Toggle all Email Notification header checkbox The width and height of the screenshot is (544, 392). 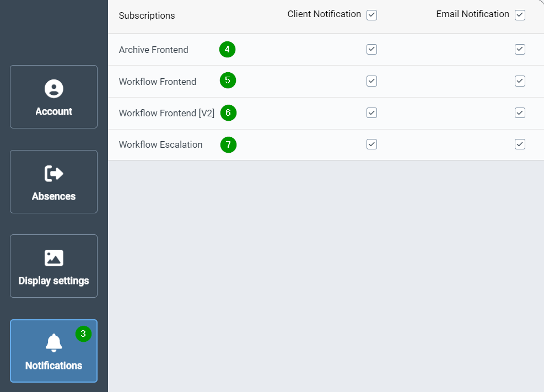click(x=520, y=15)
